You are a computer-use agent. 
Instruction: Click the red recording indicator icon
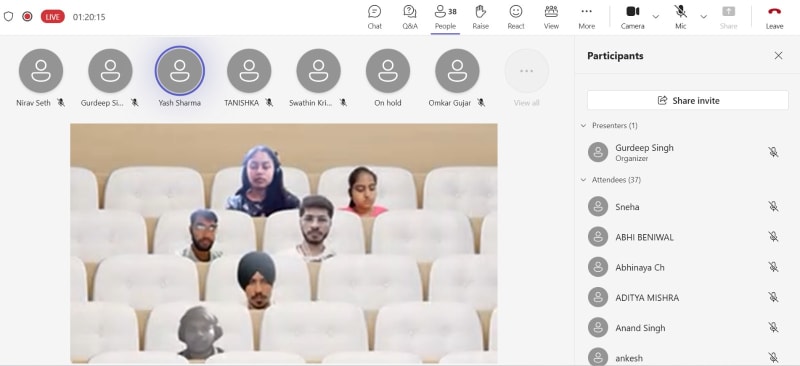click(28, 16)
